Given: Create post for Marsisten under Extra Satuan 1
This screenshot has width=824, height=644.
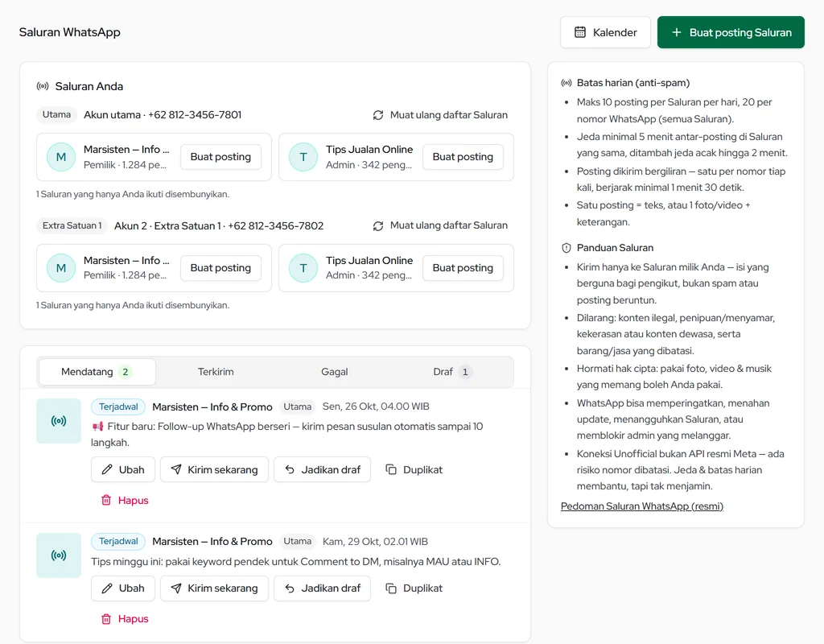Looking at the screenshot, I should click(220, 267).
